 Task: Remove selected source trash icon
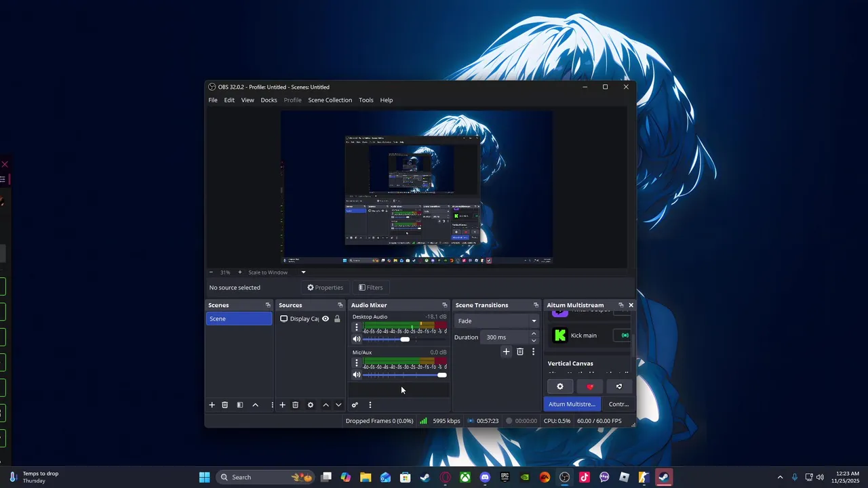pos(296,405)
